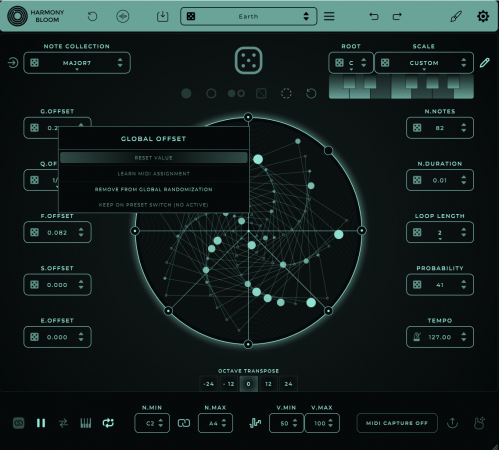499x450 pixels.
Task: Open the Scale CUSTOM dropdown
Action: (x=424, y=63)
